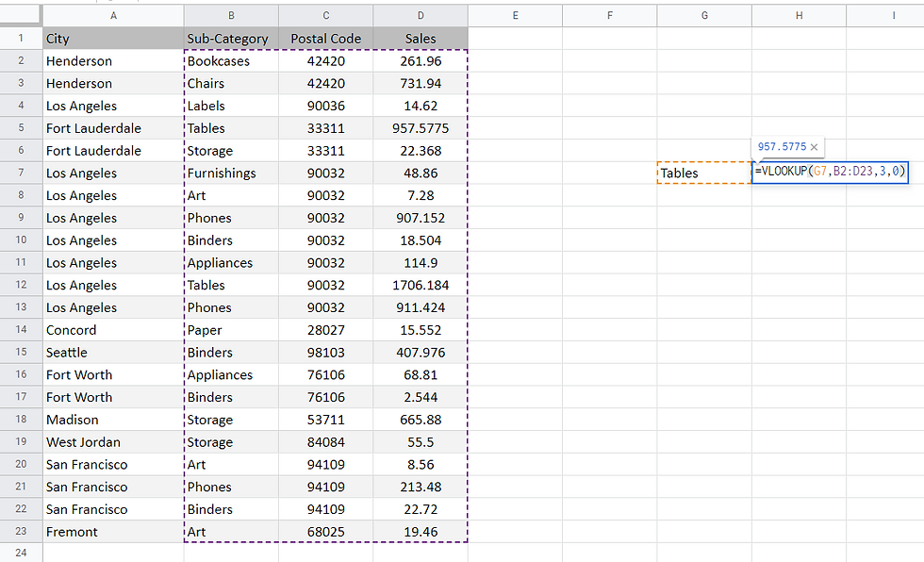Image resolution: width=924 pixels, height=562 pixels.
Task: Select column E header
Action: [515, 16]
